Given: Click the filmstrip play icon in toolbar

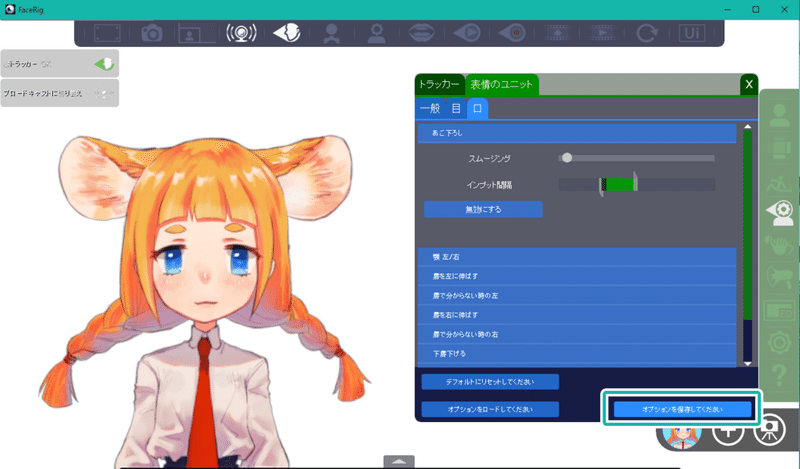Looking at the screenshot, I should point(602,33).
